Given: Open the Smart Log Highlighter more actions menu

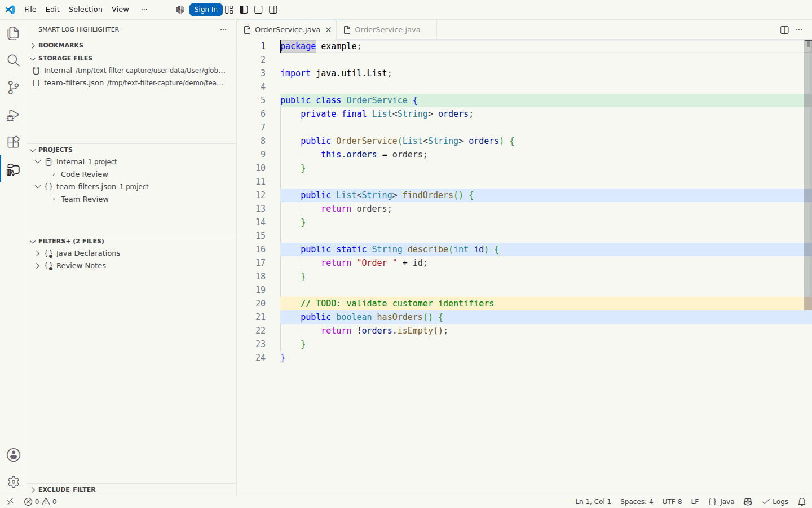Looking at the screenshot, I should point(223,30).
